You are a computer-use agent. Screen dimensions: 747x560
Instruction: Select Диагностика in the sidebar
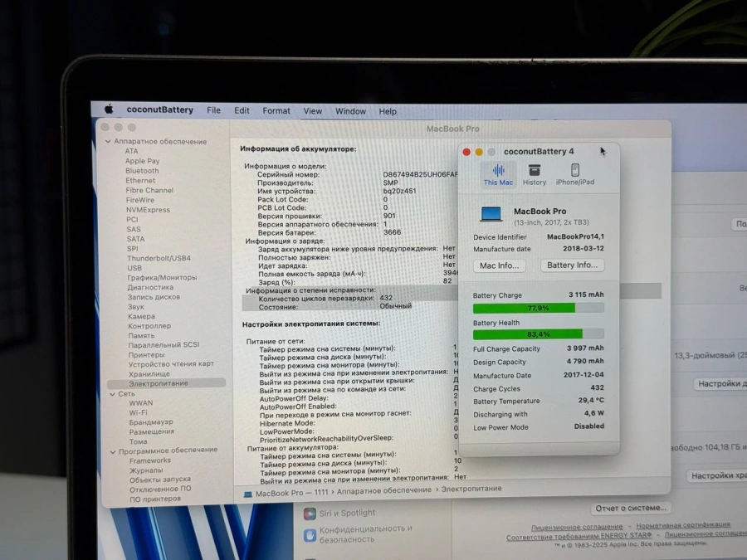pyautogui.click(x=150, y=288)
